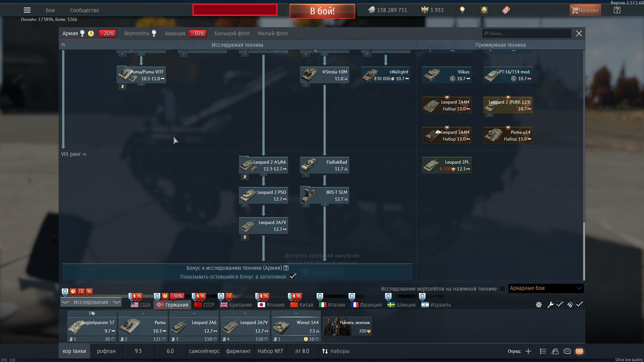644x362 pixels.
Task: Open the gear settings icon near presets
Action: (539, 305)
